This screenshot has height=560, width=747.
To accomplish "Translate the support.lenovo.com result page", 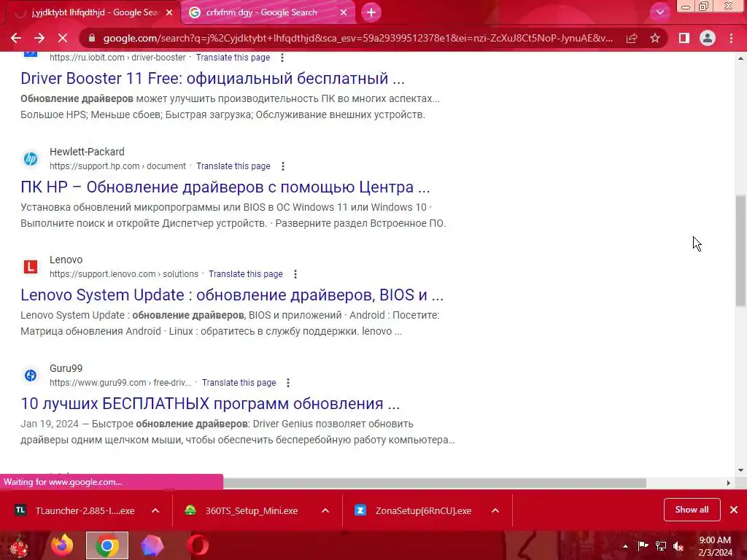I will (246, 274).
